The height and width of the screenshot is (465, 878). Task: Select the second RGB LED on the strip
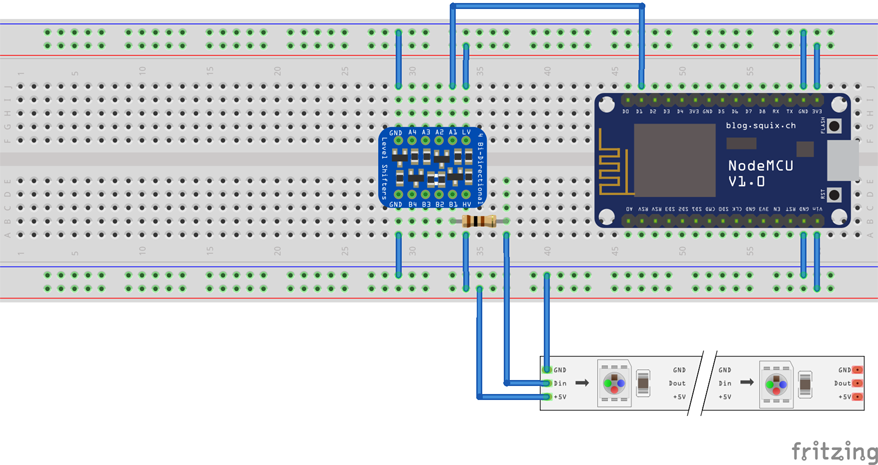776,384
